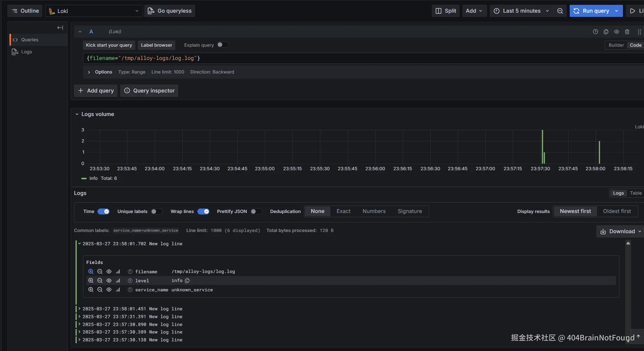This screenshot has height=351, width=644.
Task: Enable the Prettify JSON switch
Action: pos(256,212)
